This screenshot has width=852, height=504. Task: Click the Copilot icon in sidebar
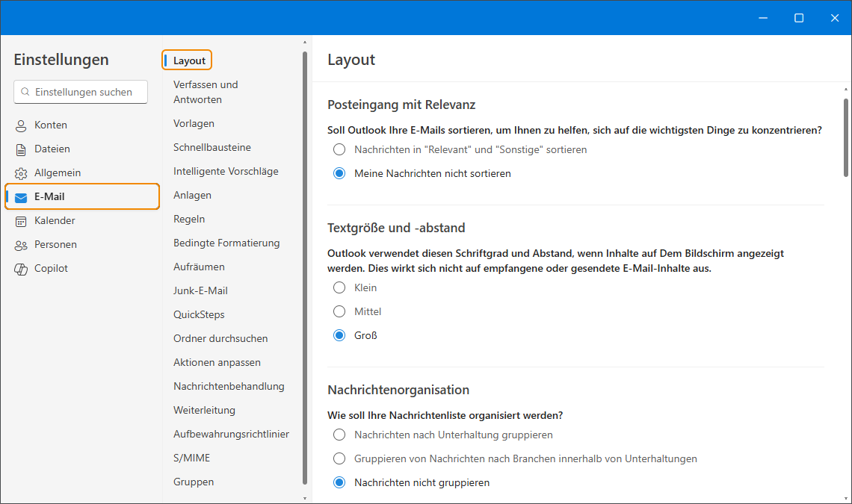tap(21, 269)
